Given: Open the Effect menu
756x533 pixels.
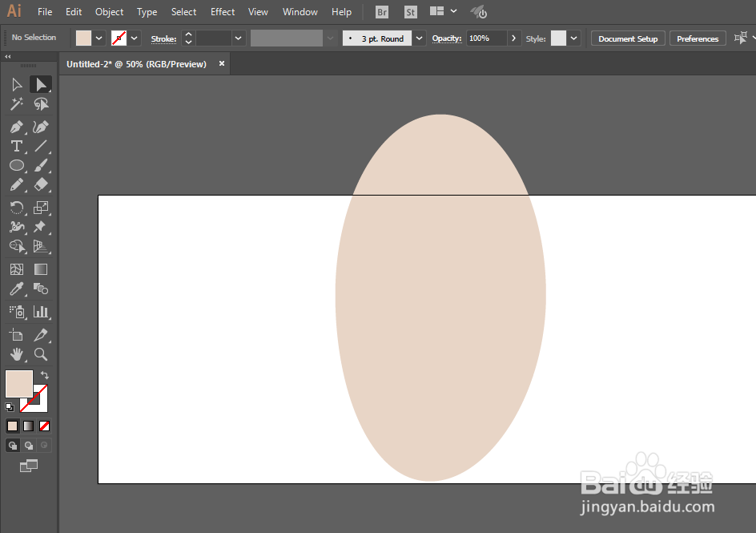Looking at the screenshot, I should [x=223, y=12].
